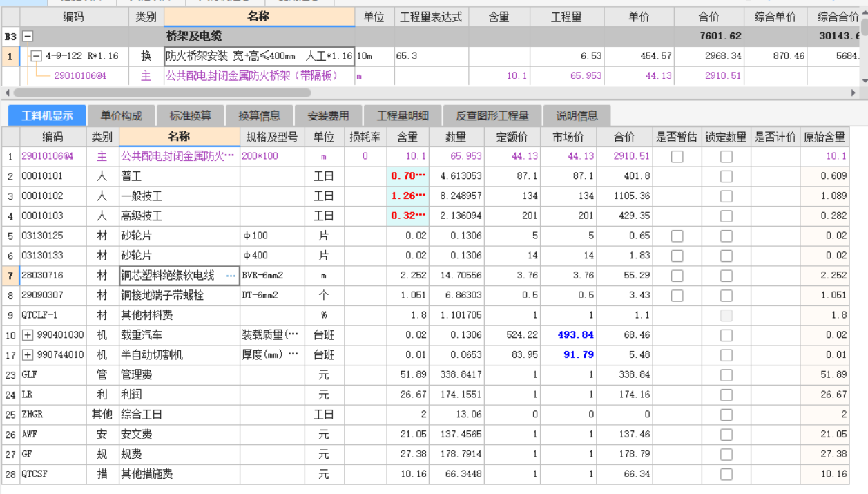Image resolution: width=868 pixels, height=494 pixels.
Task: Open the 安装费用 tab
Action: 328,116
